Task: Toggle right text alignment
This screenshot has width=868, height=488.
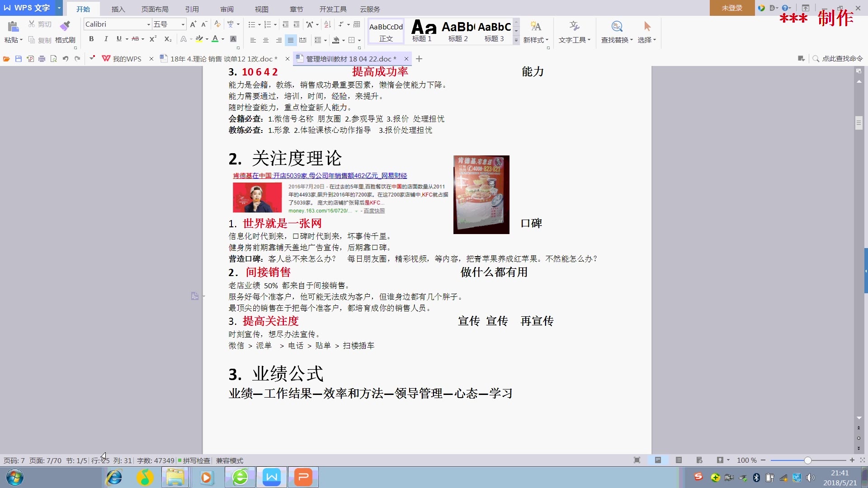Action: click(x=278, y=40)
